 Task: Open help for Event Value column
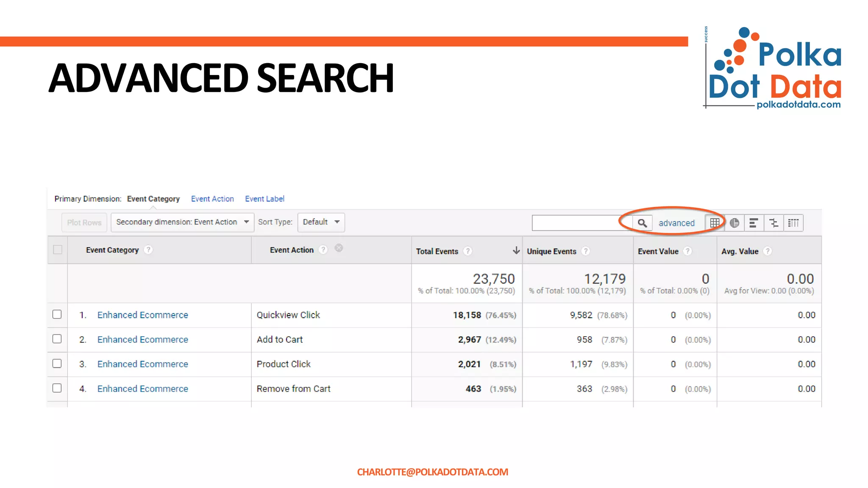coord(687,251)
